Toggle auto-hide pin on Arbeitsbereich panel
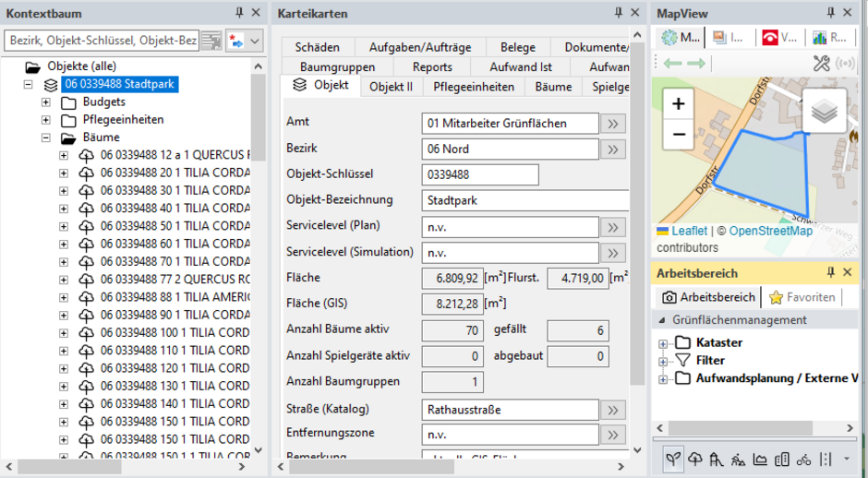This screenshot has width=868, height=478. [830, 273]
